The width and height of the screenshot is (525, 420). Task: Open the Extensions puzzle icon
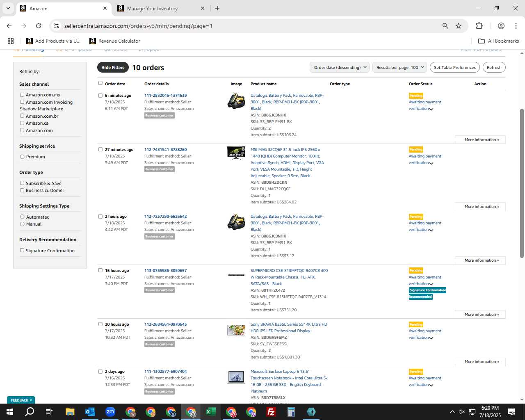[x=479, y=26]
